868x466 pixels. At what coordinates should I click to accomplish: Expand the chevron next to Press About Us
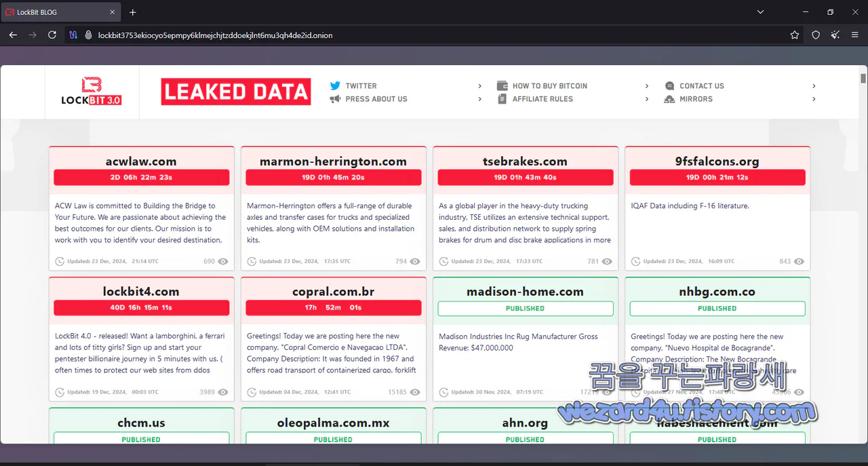pyautogui.click(x=480, y=99)
